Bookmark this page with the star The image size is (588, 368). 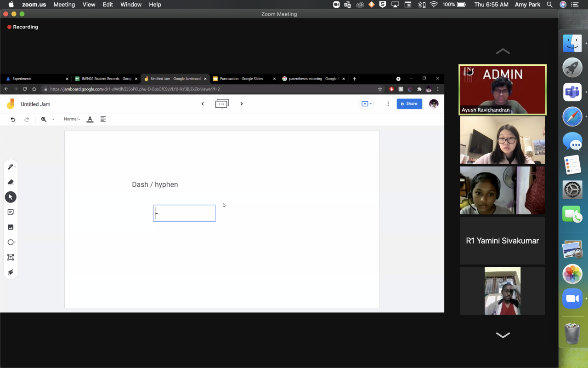pos(380,89)
